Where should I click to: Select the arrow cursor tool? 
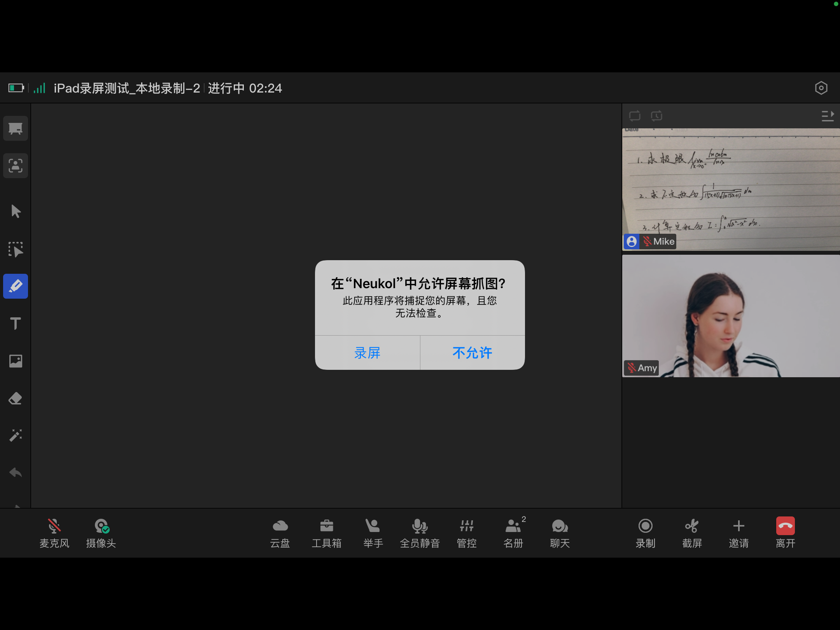(x=16, y=211)
